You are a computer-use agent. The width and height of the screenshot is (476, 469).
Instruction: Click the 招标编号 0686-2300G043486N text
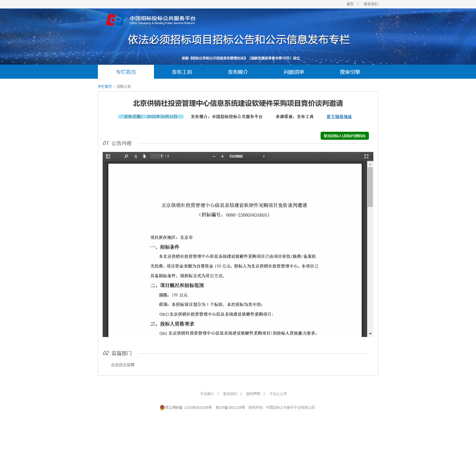point(234,215)
